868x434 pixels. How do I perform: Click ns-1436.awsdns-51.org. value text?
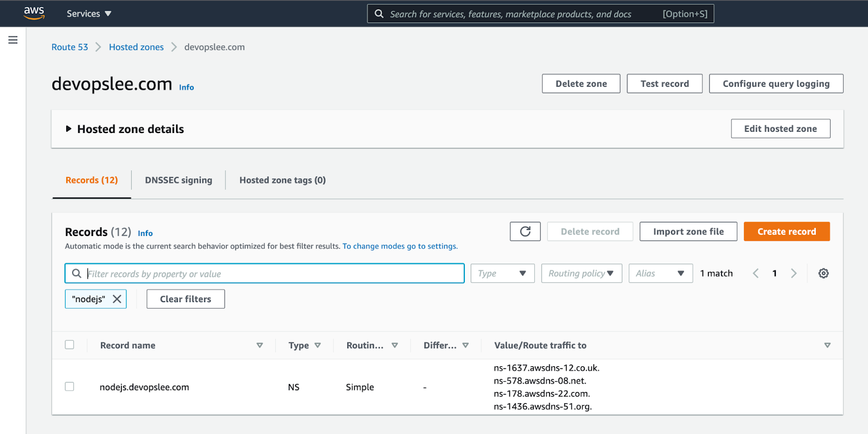coord(543,407)
